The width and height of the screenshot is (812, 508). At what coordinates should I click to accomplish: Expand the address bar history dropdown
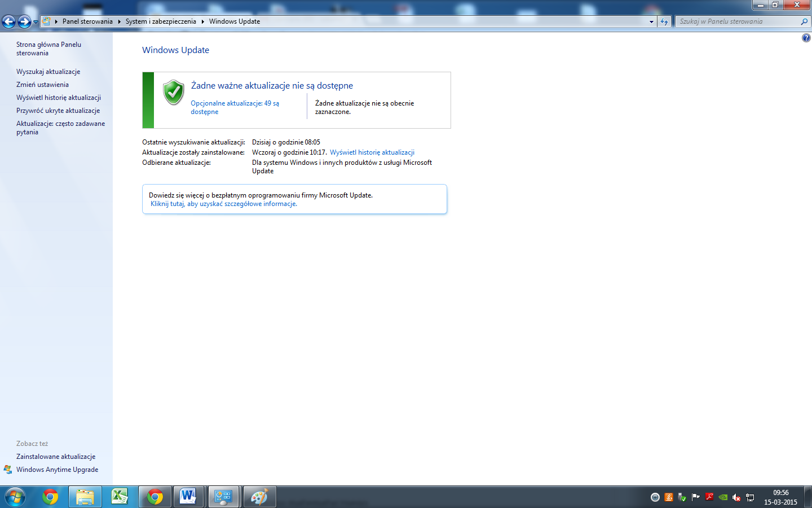pyautogui.click(x=651, y=21)
